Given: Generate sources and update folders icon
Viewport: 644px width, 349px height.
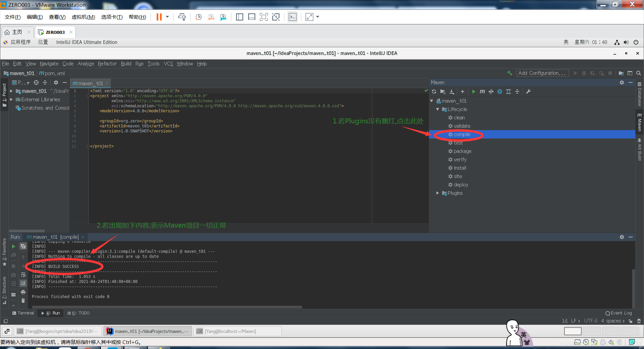Looking at the screenshot, I should 443,92.
